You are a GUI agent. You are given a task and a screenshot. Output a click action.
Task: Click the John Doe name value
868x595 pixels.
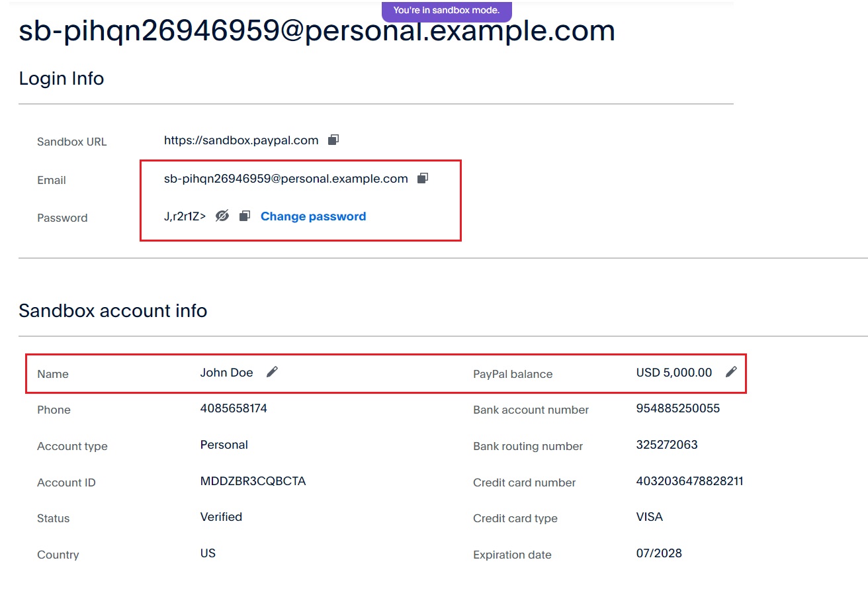[x=226, y=373]
